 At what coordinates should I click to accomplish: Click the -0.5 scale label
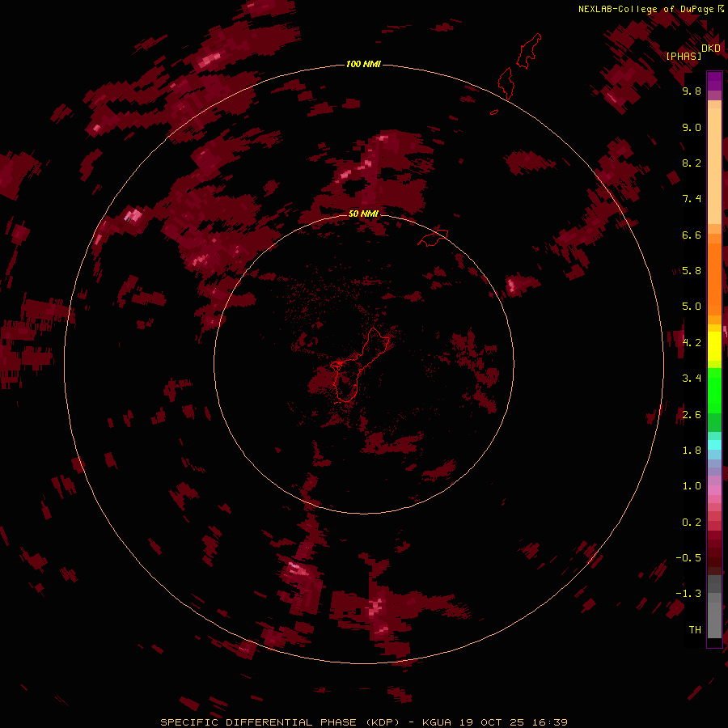click(688, 558)
